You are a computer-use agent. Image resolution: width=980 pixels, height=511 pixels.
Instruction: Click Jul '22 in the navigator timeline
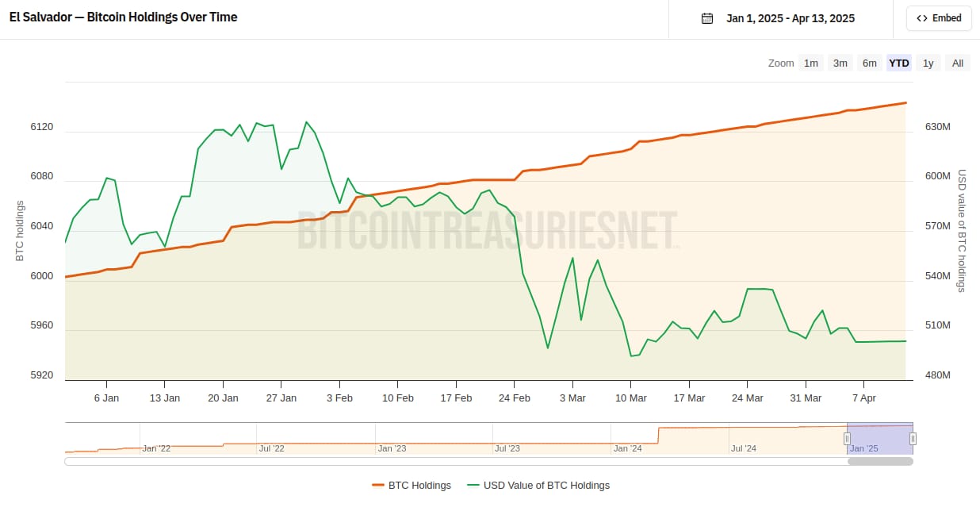pyautogui.click(x=271, y=448)
